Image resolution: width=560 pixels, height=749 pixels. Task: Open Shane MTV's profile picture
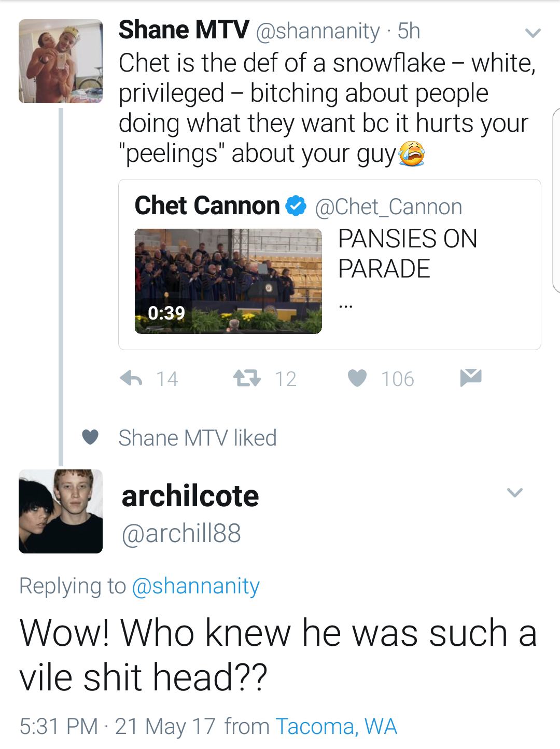pyautogui.click(x=61, y=61)
